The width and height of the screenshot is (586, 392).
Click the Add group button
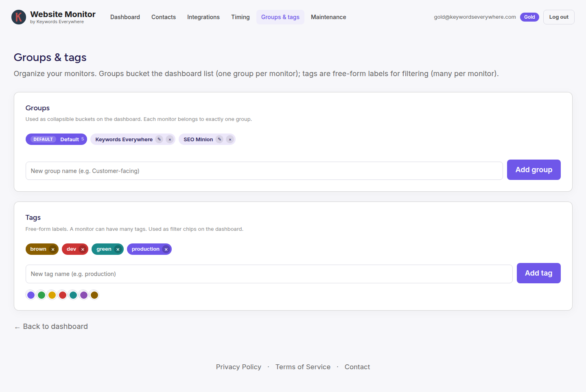point(534,170)
